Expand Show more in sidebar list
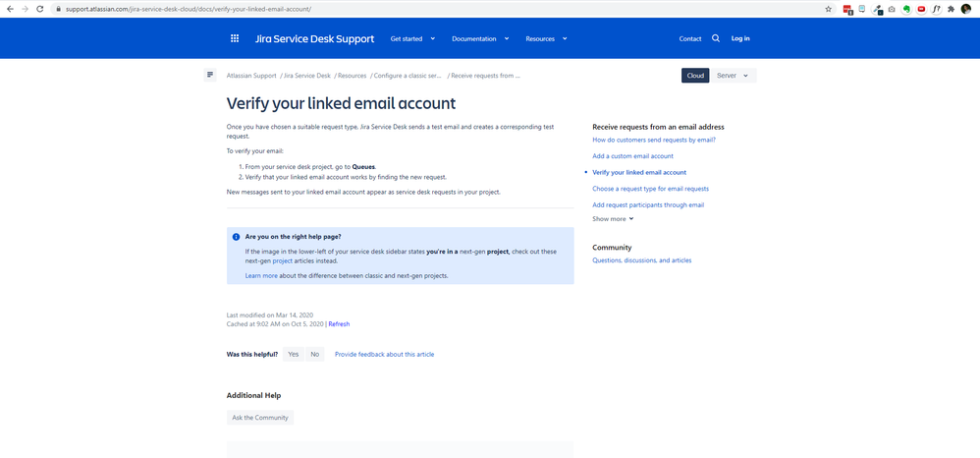This screenshot has width=980, height=458. click(x=613, y=219)
